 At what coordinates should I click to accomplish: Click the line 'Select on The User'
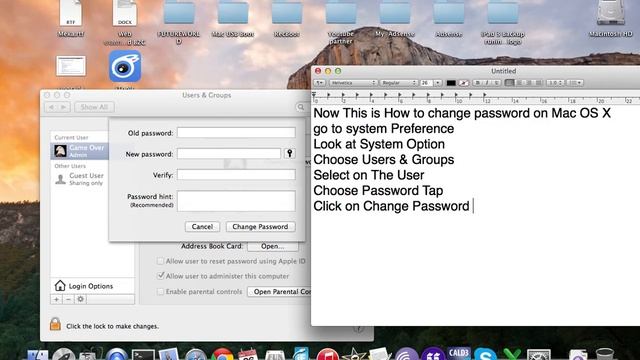tap(369, 175)
